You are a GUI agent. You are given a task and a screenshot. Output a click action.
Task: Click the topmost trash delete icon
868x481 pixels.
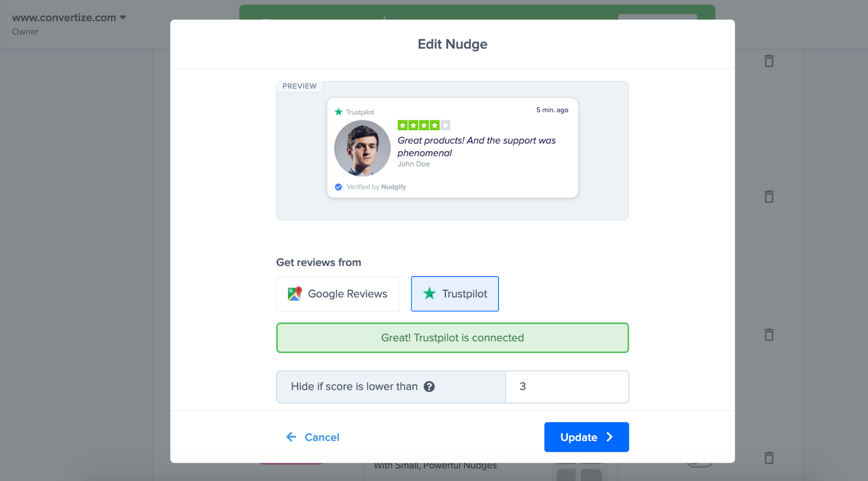769,61
